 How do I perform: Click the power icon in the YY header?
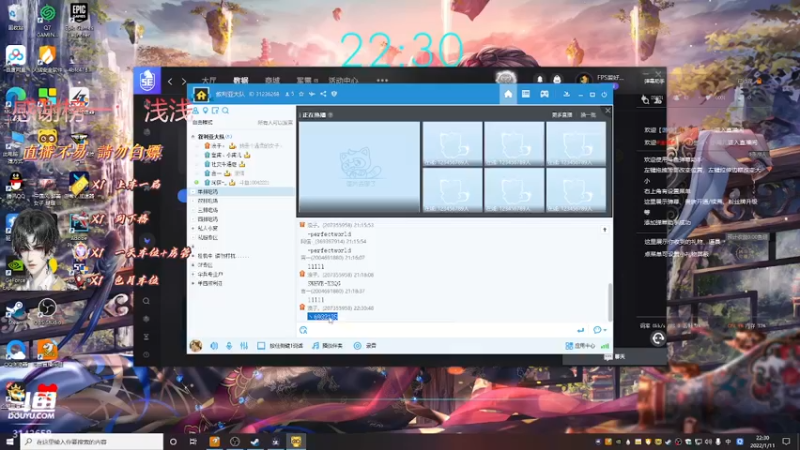605,94
